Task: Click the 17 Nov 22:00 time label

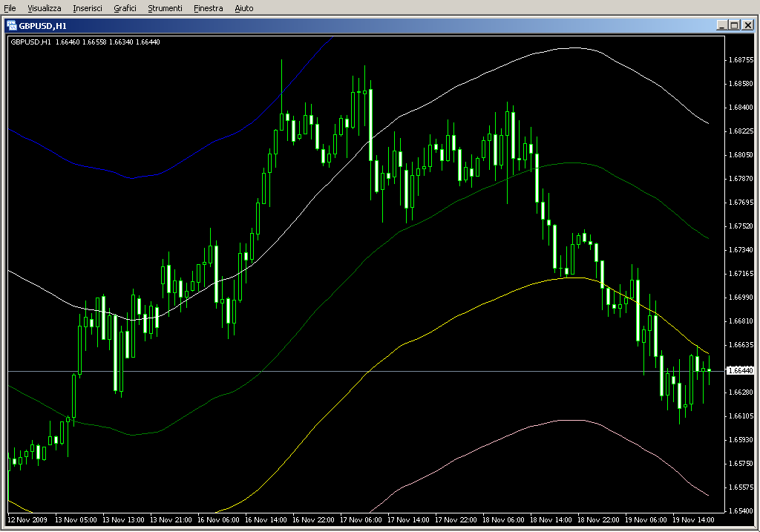Action: [x=456, y=520]
